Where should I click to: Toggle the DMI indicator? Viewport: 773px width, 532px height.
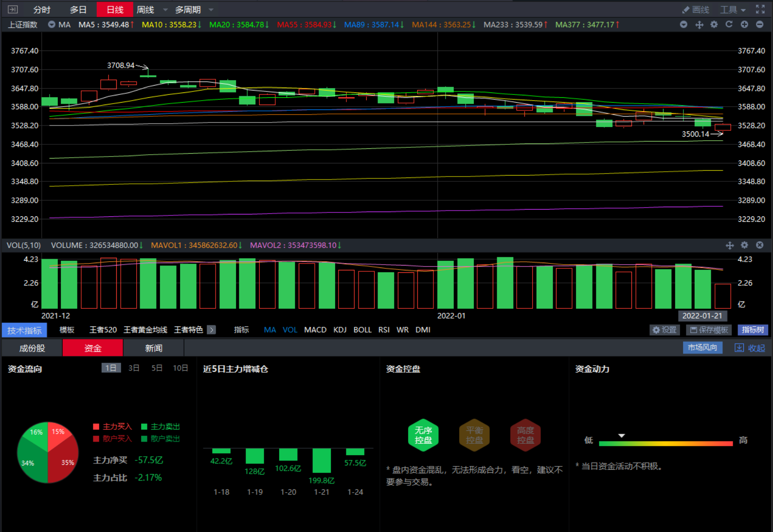click(x=423, y=330)
